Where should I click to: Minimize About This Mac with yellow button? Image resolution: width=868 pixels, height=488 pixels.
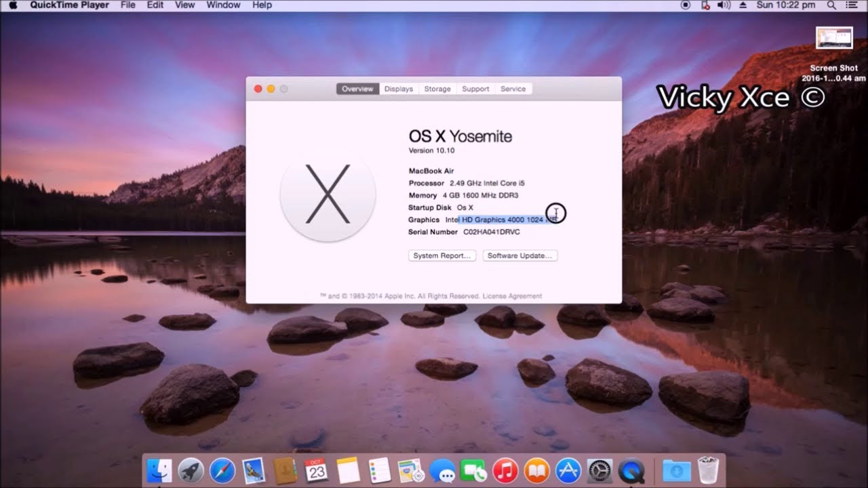point(271,89)
